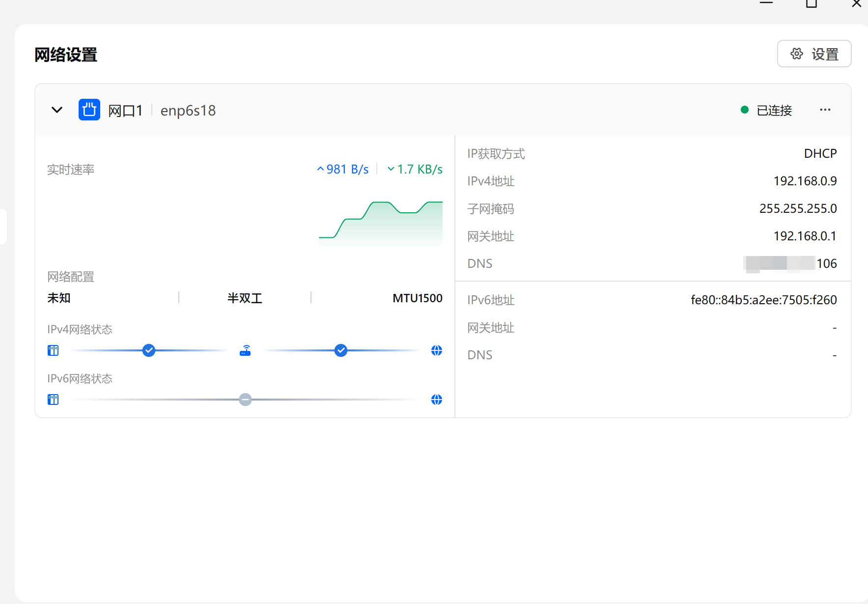Click the device icon under IPv6网络状态
868x604 pixels.
click(53, 400)
